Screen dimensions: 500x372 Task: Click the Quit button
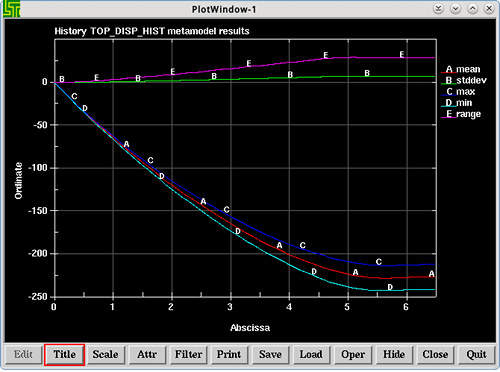(476, 354)
